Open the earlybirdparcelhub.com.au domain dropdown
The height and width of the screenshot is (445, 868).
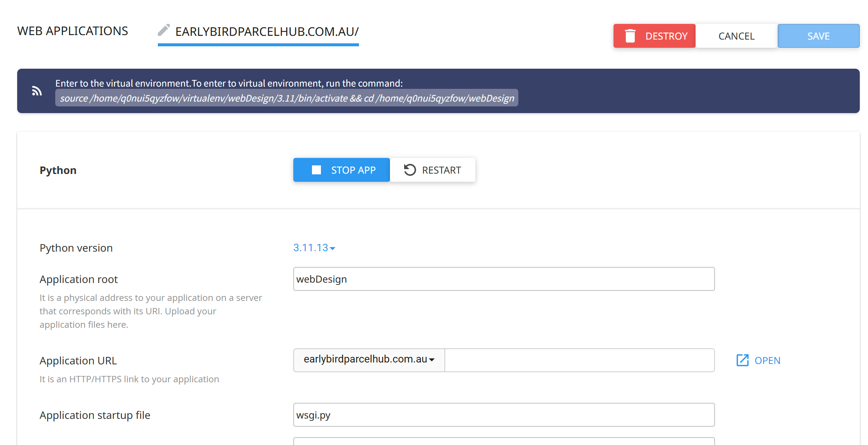(x=369, y=360)
